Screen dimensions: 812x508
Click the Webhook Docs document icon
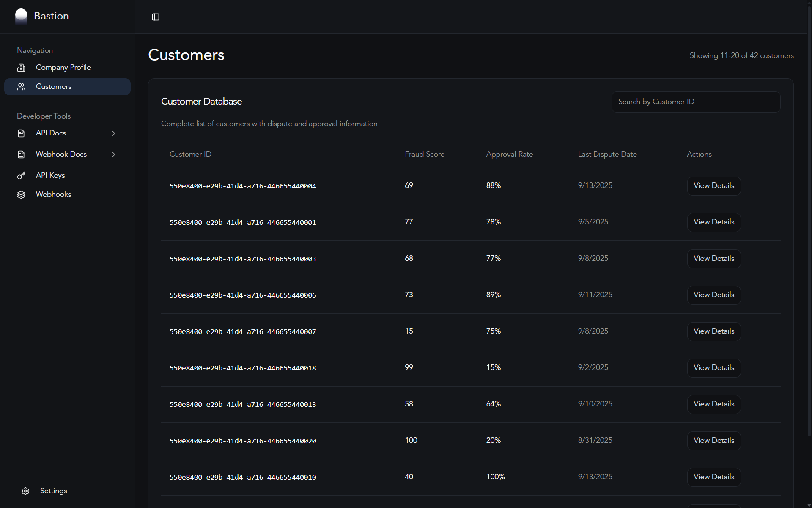pos(21,155)
